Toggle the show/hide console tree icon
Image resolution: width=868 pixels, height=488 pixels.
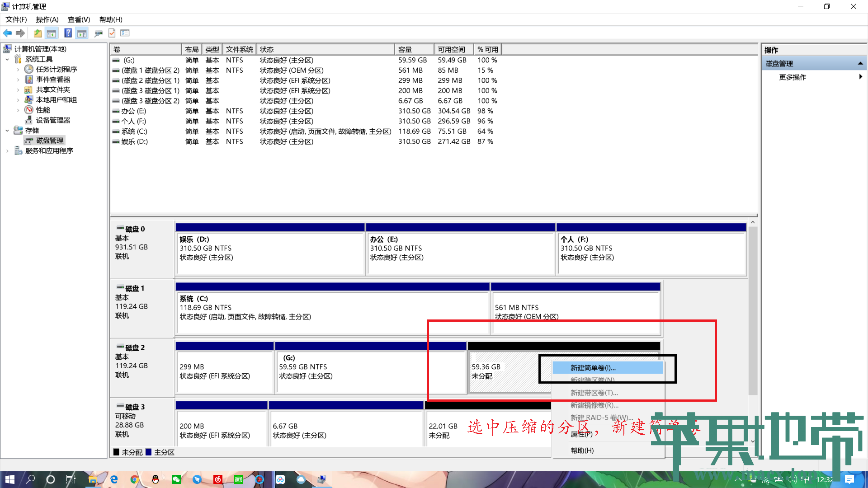tap(52, 33)
